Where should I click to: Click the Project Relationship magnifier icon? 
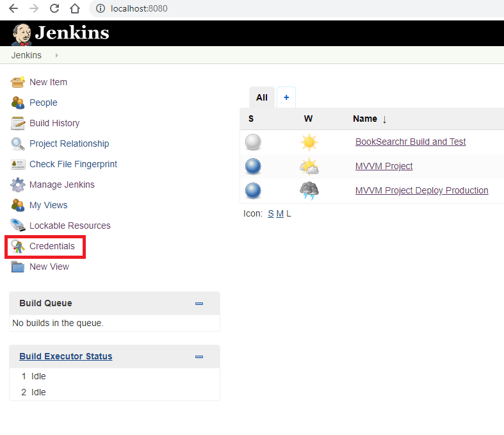pyautogui.click(x=18, y=144)
